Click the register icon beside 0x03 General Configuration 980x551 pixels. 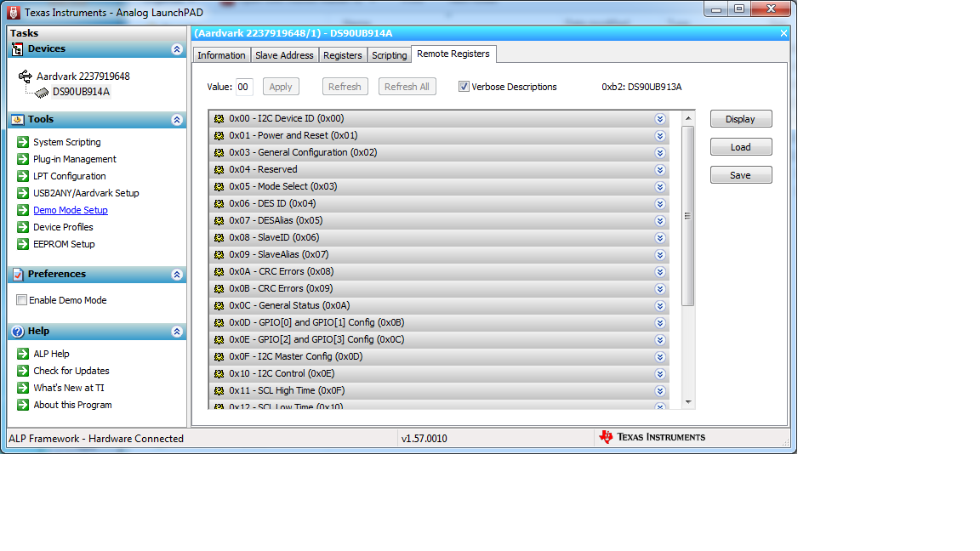point(219,152)
